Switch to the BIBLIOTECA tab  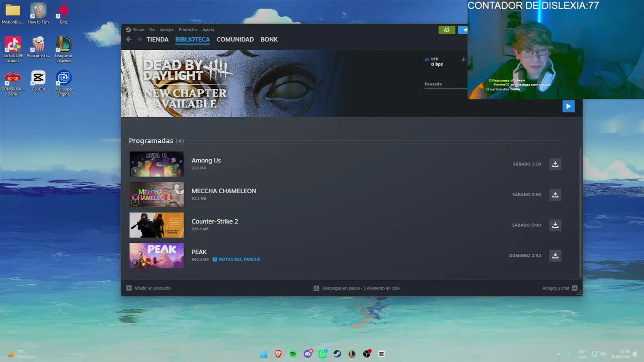(193, 39)
